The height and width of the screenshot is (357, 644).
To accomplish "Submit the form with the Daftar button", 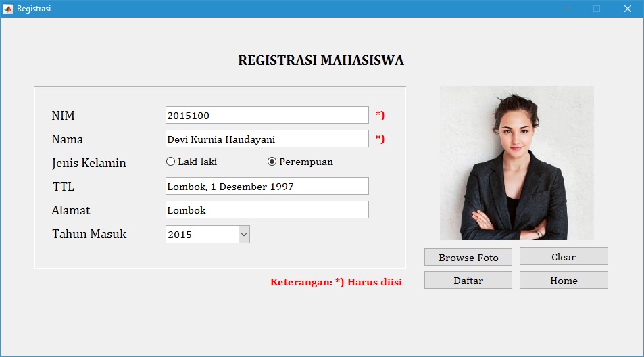I will click(468, 280).
